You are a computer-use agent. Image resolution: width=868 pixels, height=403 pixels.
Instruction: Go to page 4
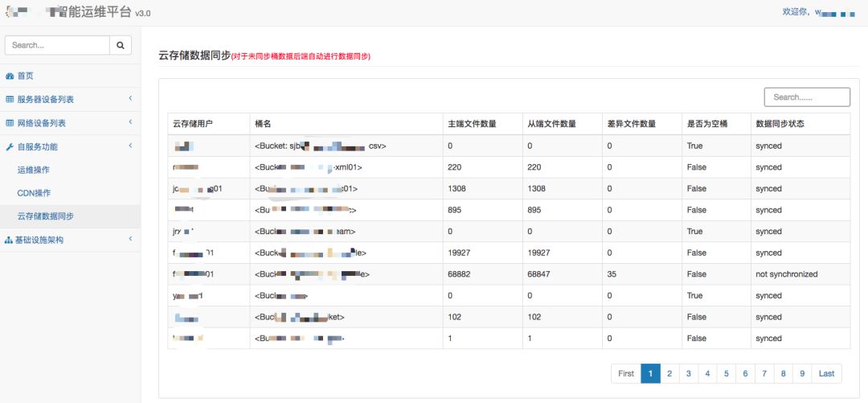pos(707,373)
